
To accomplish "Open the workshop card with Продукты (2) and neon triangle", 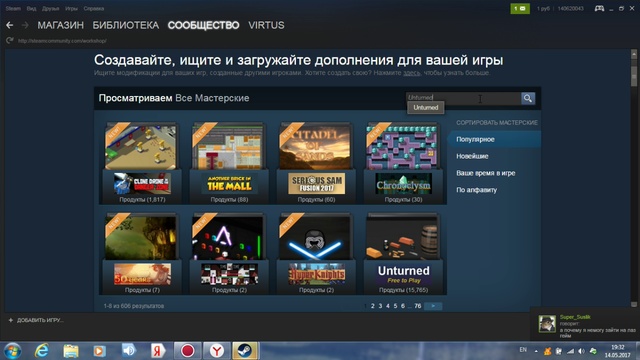I will tap(228, 253).
